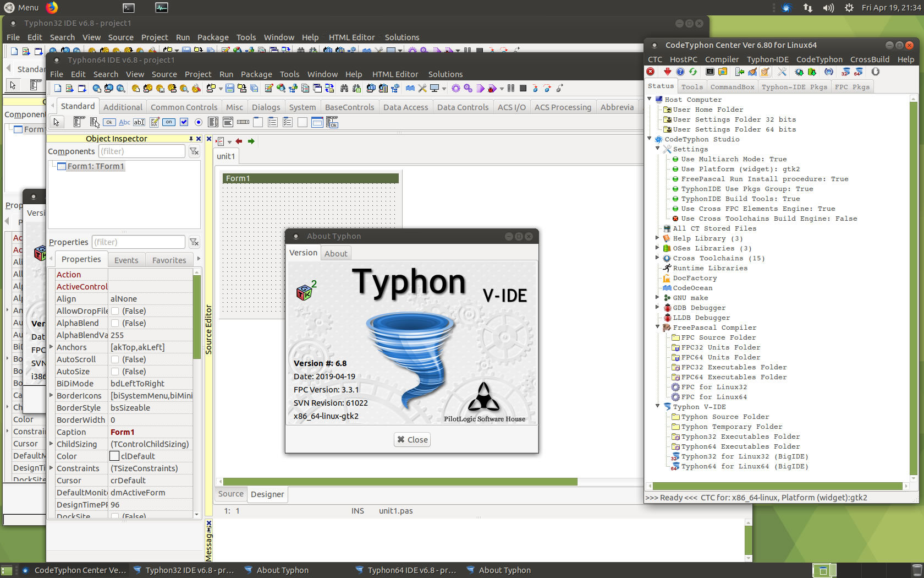Screen dimensions: 924x578
Task: Click red down arrow in CodeTyphon Center toolbar
Action: coord(668,72)
